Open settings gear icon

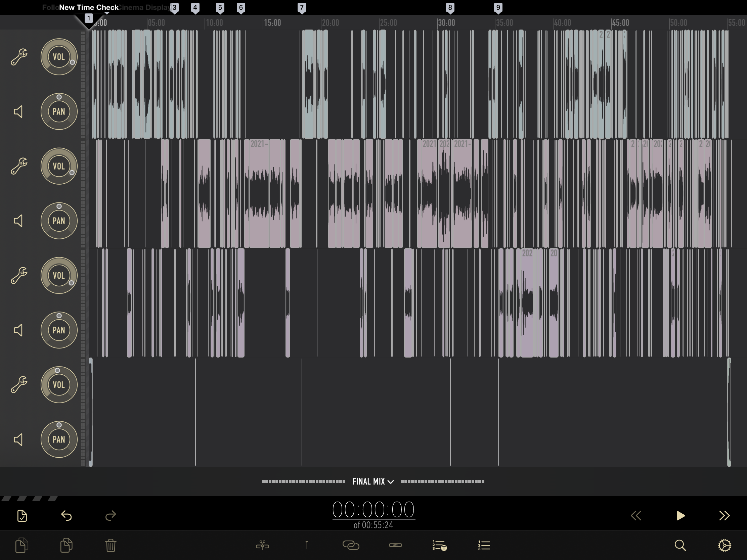coord(724,546)
